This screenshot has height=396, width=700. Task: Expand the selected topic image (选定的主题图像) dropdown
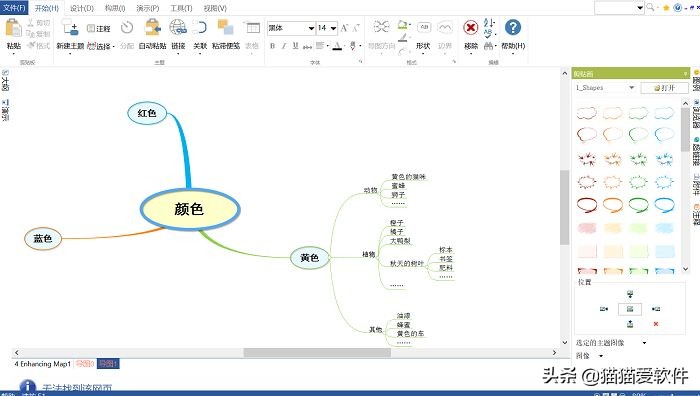point(644,343)
